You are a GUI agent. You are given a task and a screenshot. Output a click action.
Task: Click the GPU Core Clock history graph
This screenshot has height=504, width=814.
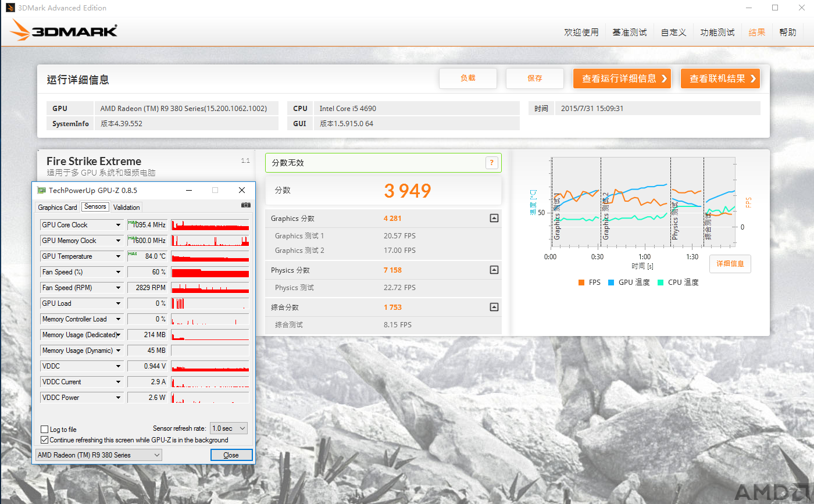[x=210, y=225]
